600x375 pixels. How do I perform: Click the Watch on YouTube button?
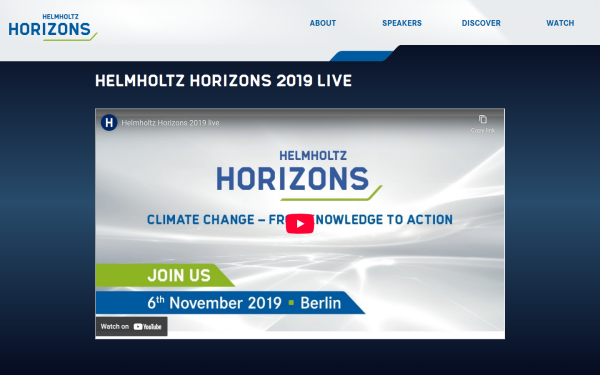click(x=131, y=326)
